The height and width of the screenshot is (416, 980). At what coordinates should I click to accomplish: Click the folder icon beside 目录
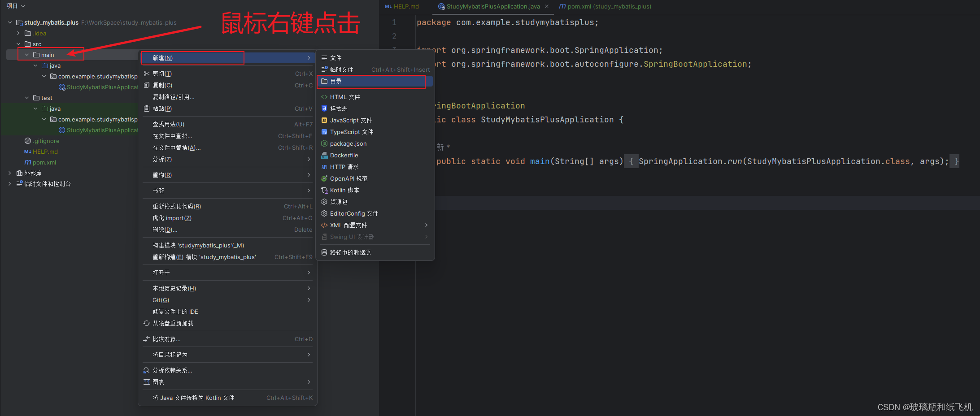[x=324, y=81]
